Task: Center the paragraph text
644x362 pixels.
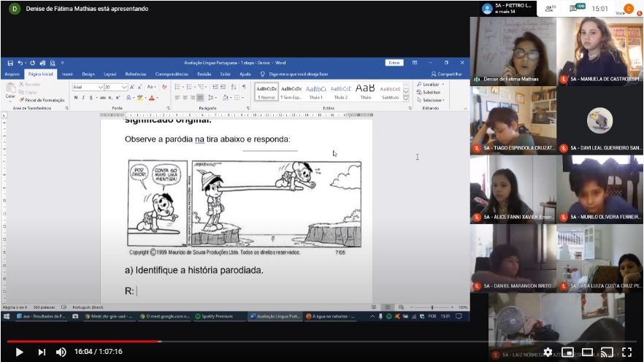Action: (x=185, y=98)
